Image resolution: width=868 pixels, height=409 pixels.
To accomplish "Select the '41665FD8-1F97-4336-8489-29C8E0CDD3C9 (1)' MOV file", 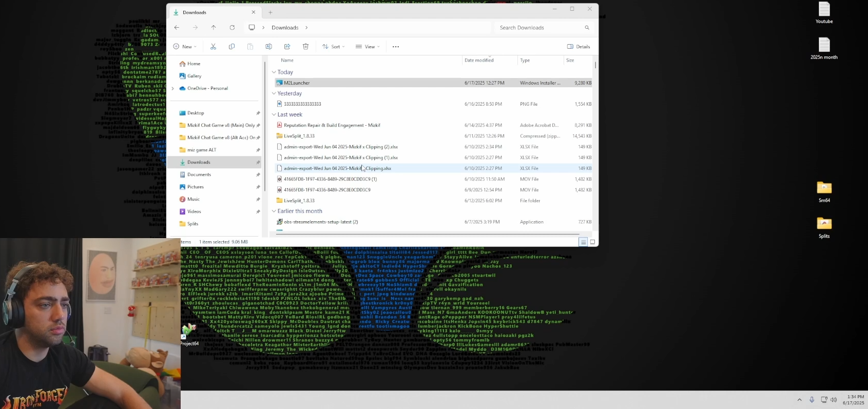I will tap(434, 179).
